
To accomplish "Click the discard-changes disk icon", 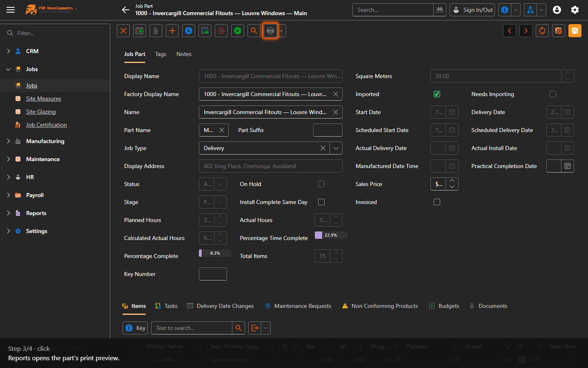I will tap(559, 31).
